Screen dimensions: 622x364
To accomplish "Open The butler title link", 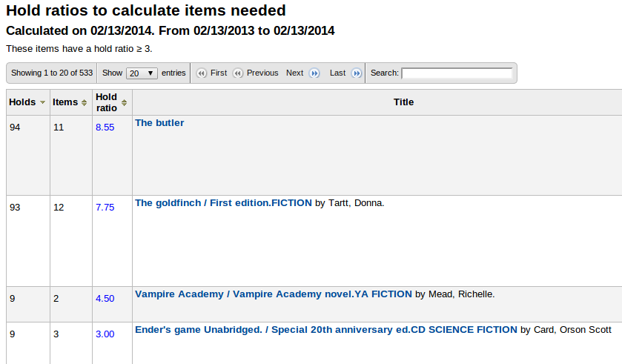I will [159, 123].
